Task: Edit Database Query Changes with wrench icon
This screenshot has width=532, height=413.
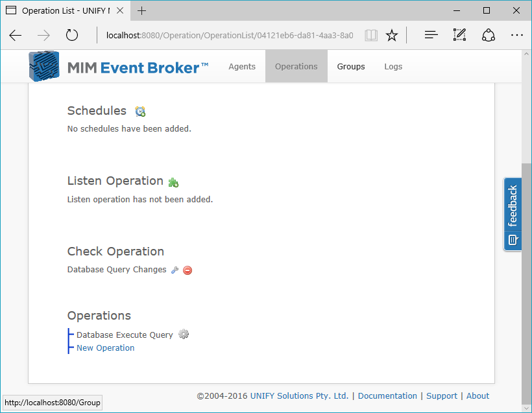Action: coord(175,270)
